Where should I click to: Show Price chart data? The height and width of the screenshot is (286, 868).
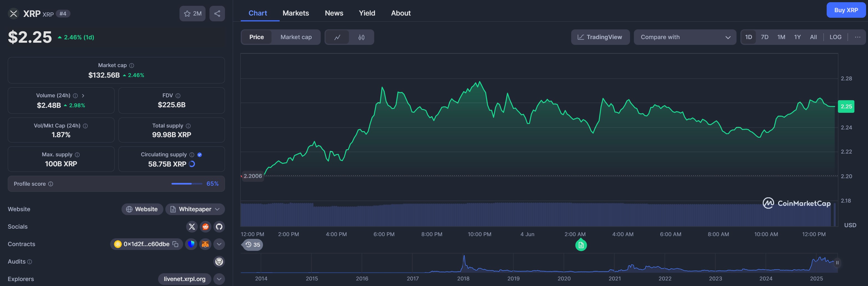point(256,37)
